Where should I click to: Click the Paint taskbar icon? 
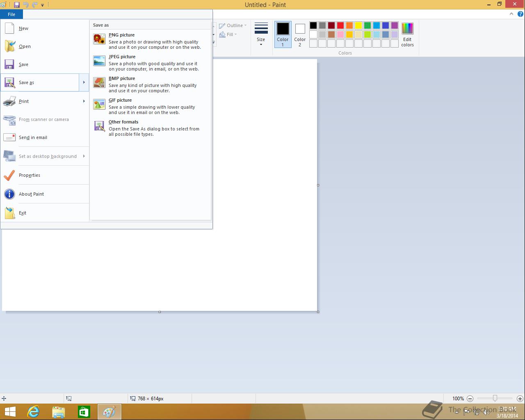point(110,412)
